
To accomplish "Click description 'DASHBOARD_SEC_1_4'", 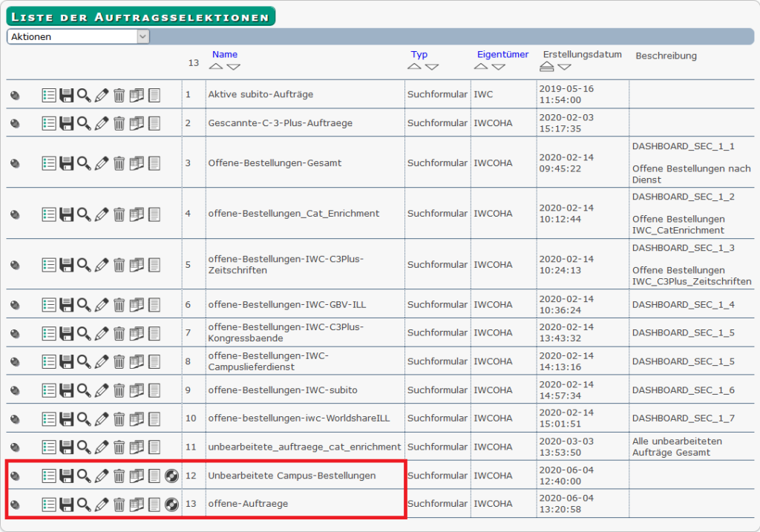I will pos(684,305).
